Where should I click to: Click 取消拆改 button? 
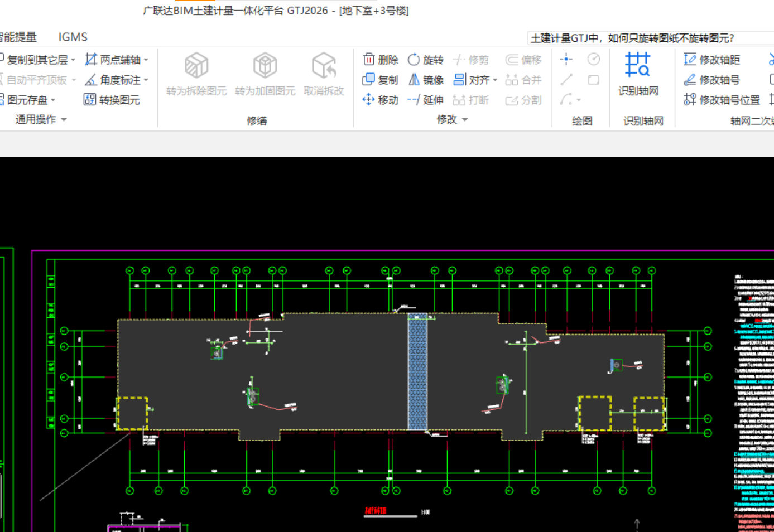tap(324, 74)
